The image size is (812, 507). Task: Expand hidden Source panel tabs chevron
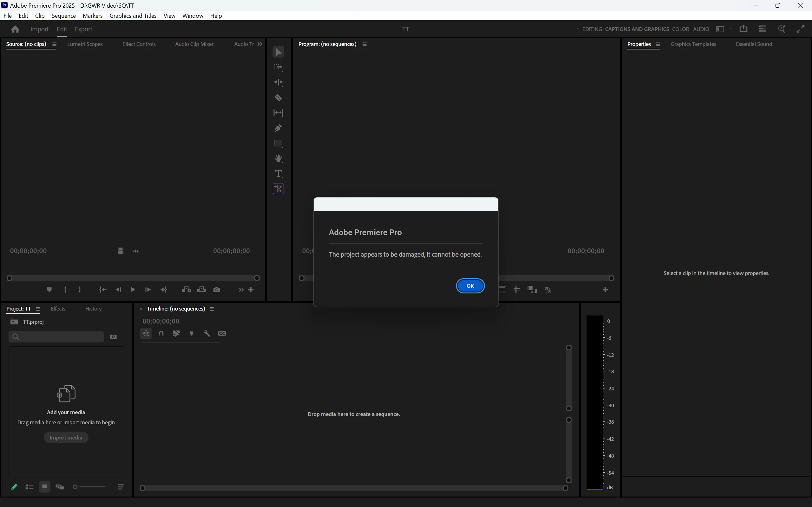tap(260, 44)
